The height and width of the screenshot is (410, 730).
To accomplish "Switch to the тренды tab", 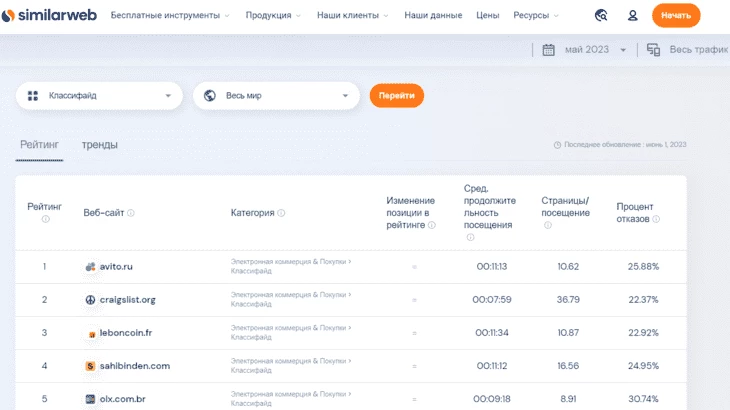I will click(x=100, y=145).
